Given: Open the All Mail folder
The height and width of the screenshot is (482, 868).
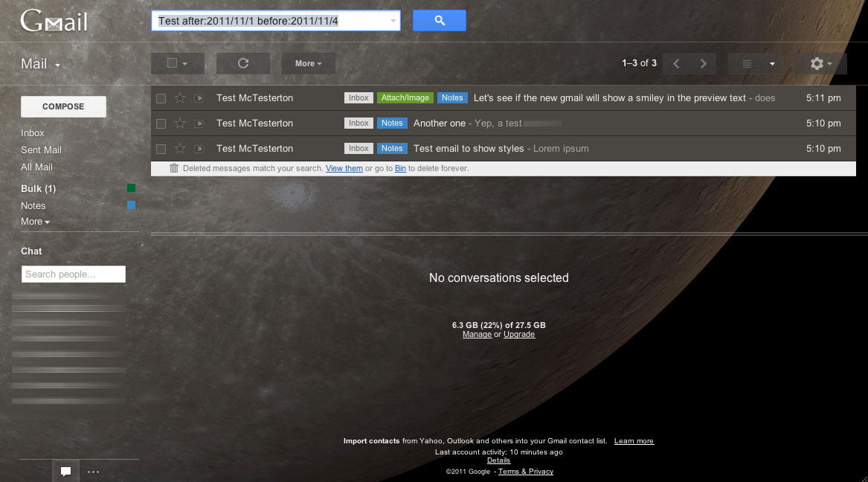Looking at the screenshot, I should (36, 167).
